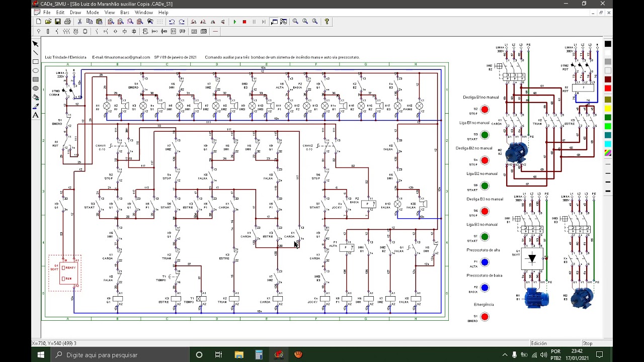
Task: Toggle green S7 START Liga B3 button
Action: pos(485,237)
